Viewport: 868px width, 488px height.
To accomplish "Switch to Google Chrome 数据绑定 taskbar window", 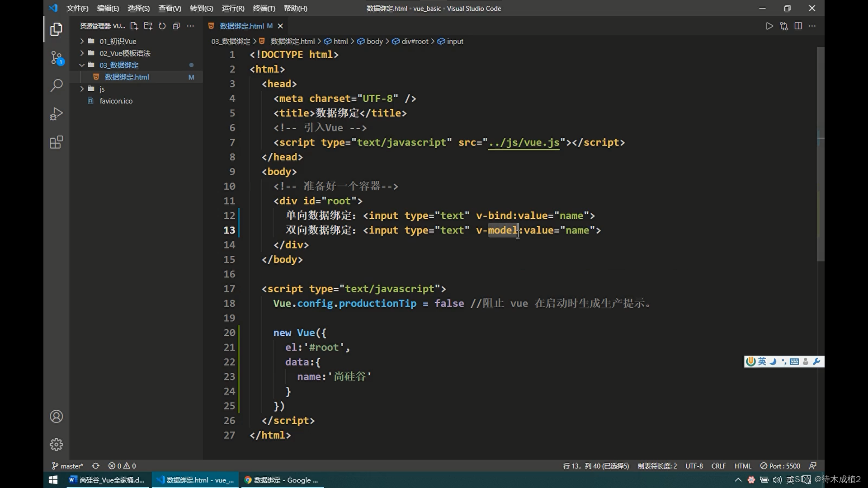I will click(x=282, y=480).
